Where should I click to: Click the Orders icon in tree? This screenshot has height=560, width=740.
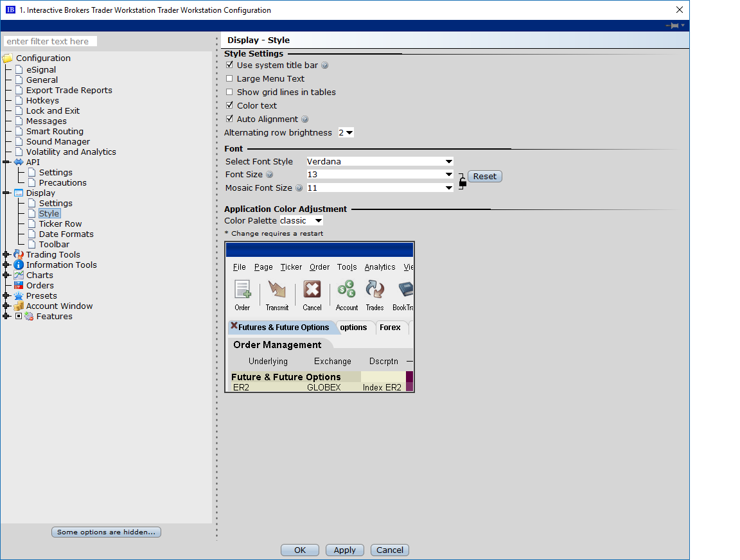tap(19, 285)
